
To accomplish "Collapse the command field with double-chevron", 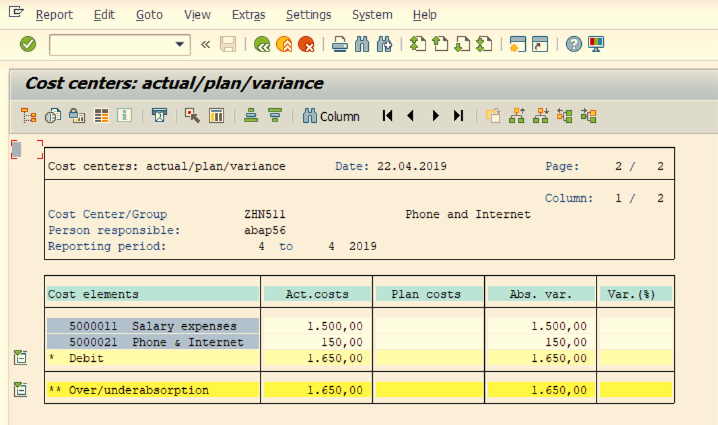I will (x=206, y=44).
